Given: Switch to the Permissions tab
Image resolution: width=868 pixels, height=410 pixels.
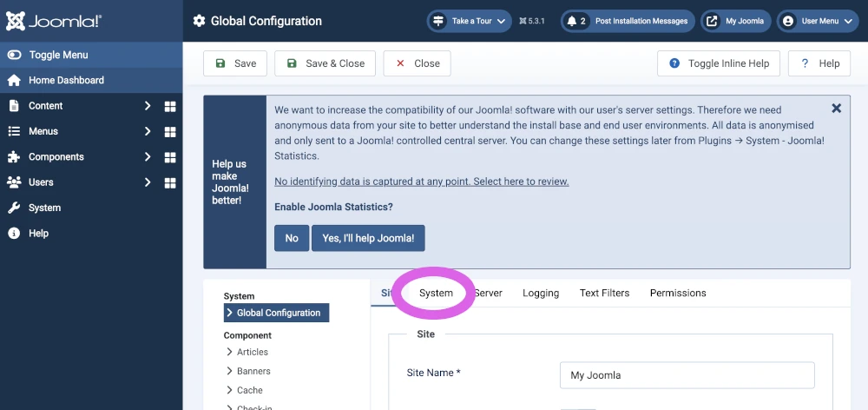Looking at the screenshot, I should (x=678, y=293).
